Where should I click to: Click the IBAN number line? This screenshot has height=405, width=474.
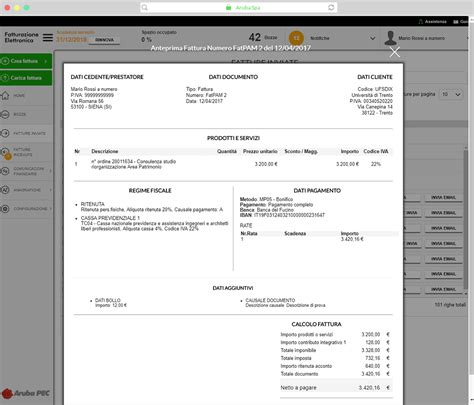pyautogui.click(x=282, y=215)
